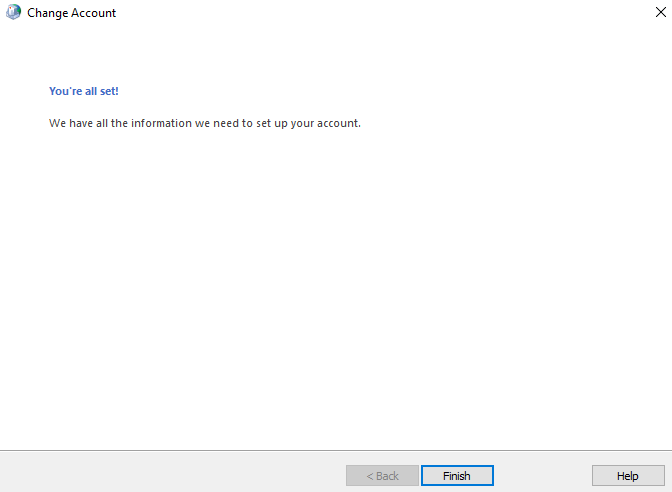Click the word "Change" in the window title
The height and width of the screenshot is (492, 672).
click(47, 13)
